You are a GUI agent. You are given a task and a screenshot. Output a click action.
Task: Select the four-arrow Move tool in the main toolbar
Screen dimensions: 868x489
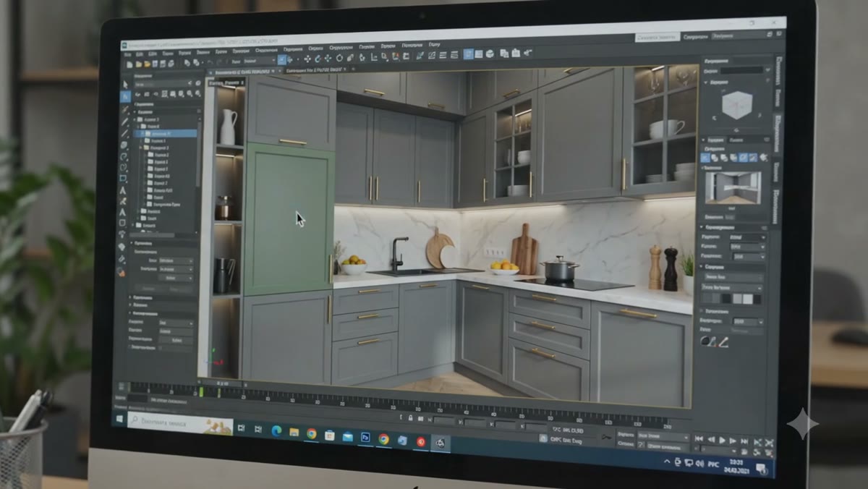pos(307,59)
